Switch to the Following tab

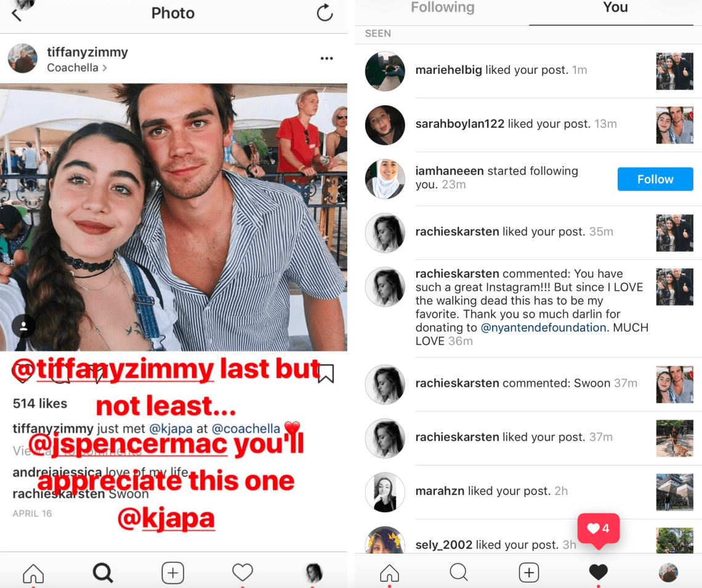pos(442,8)
